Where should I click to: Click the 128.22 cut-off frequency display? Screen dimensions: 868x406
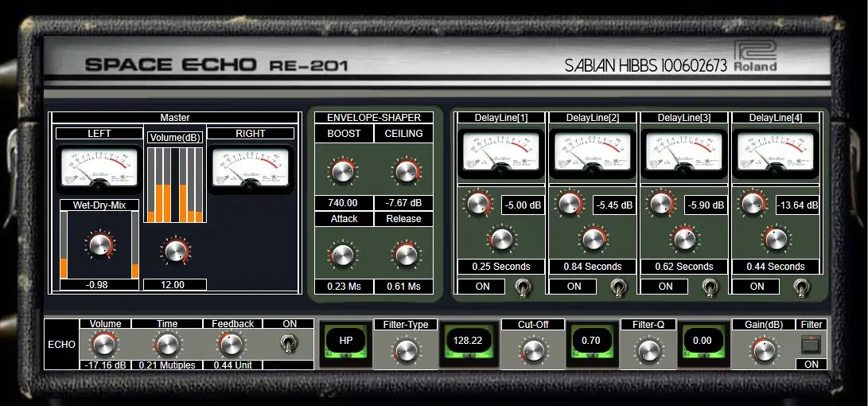tap(469, 341)
